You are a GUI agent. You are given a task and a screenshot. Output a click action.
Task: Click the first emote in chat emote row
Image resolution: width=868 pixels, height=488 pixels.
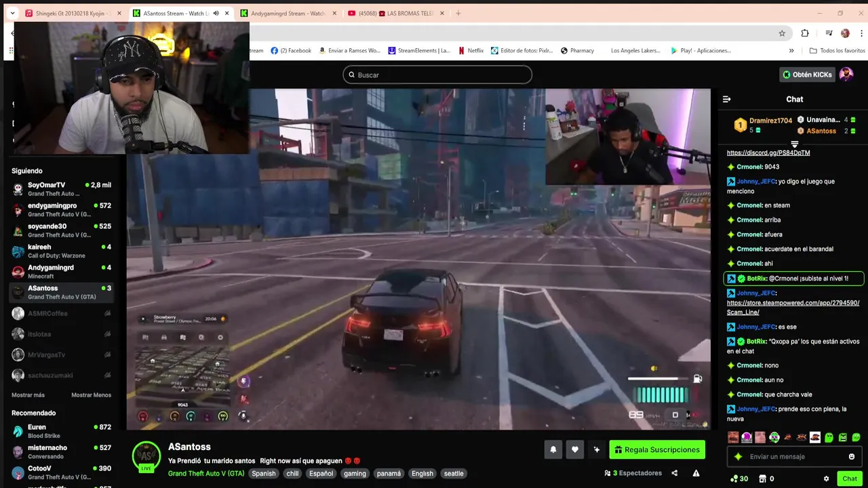click(733, 437)
